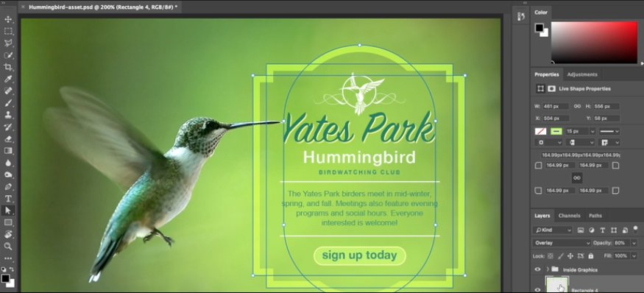Open the stroke line join dropdown
The width and height of the screenshot is (644, 293).
click(610, 142)
